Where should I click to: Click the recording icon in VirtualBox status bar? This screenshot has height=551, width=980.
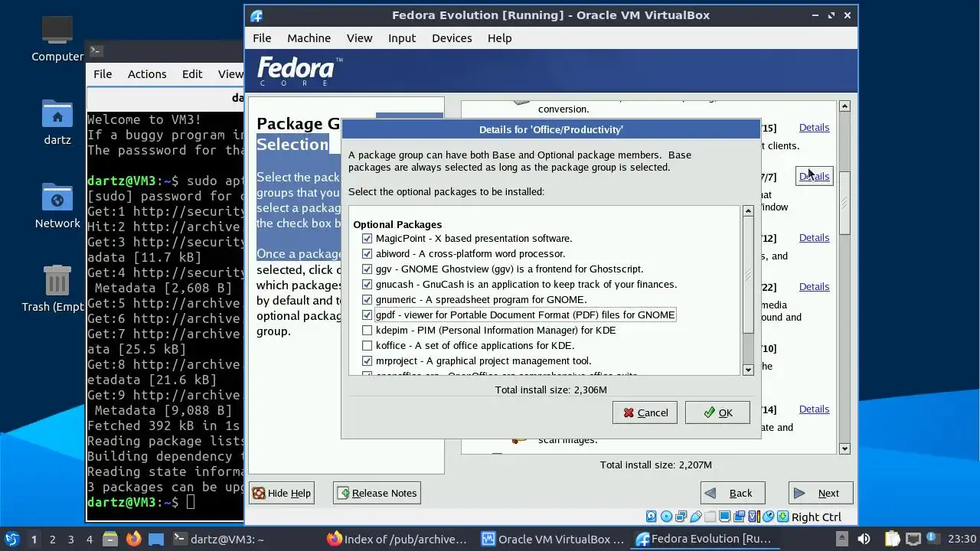(x=740, y=517)
